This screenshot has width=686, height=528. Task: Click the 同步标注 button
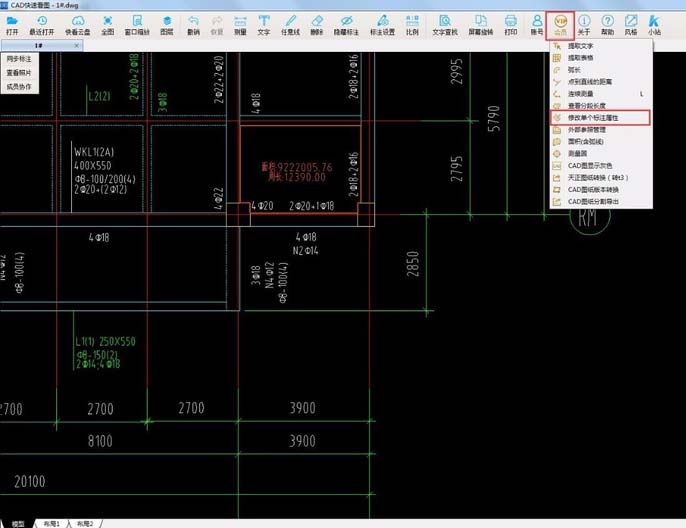[19, 59]
